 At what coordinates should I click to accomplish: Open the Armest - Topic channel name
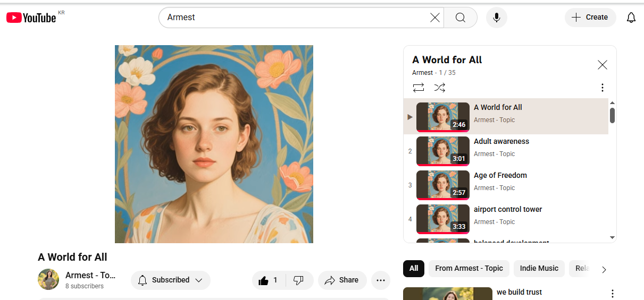click(90, 275)
